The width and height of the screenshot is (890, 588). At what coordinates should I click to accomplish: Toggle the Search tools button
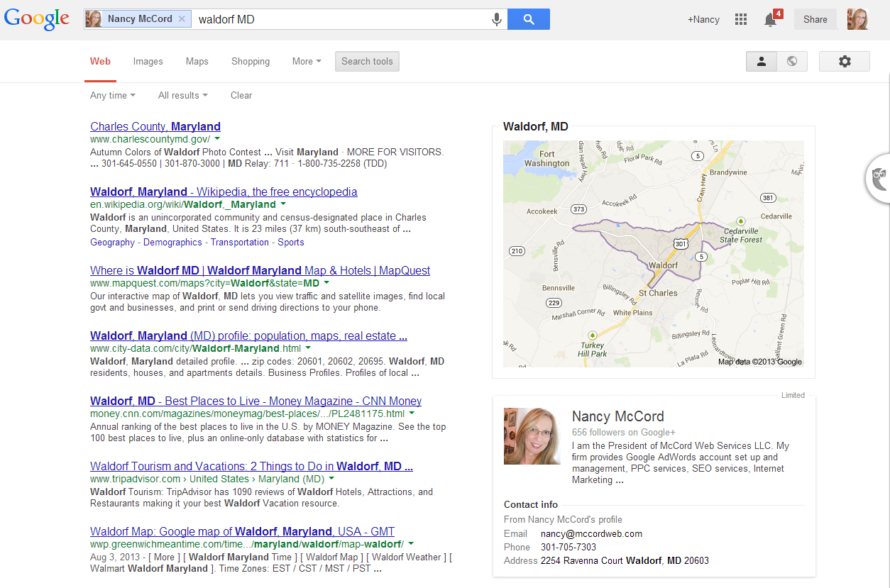tap(367, 61)
